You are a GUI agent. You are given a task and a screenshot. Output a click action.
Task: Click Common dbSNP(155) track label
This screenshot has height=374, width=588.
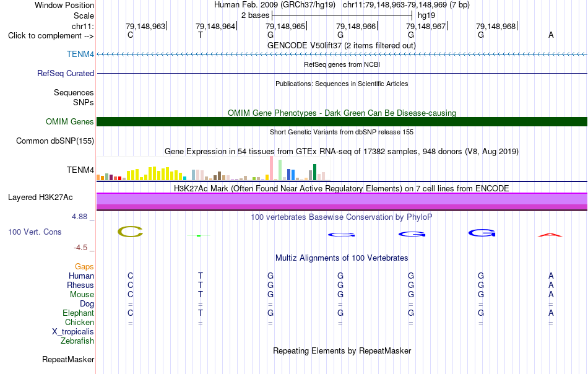pos(55,141)
